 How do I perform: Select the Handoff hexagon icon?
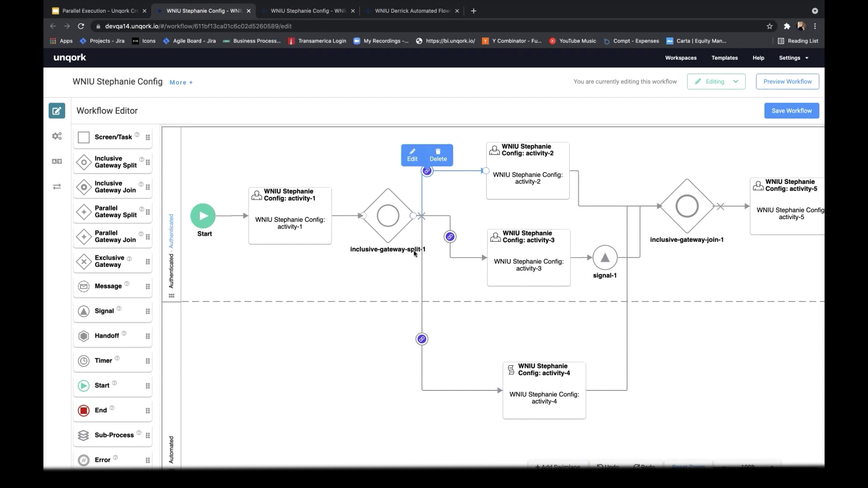point(84,336)
